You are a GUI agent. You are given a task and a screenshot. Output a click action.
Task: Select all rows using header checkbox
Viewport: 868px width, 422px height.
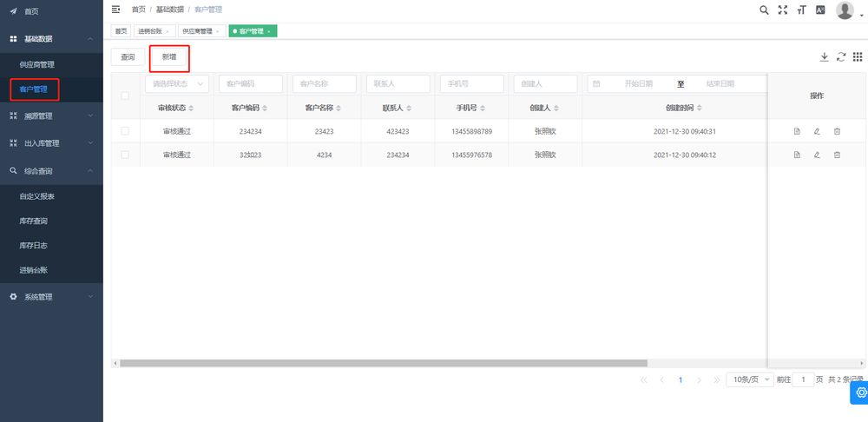[125, 96]
